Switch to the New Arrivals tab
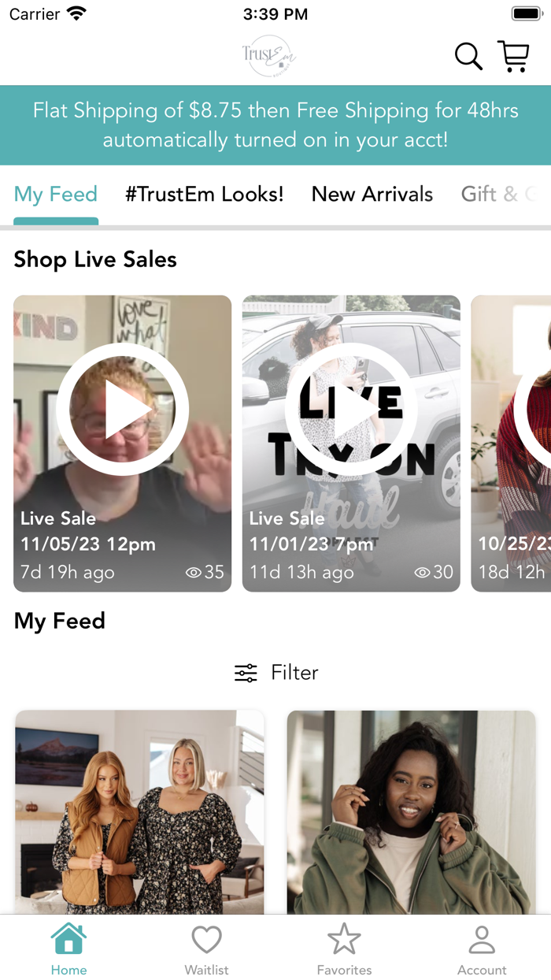 [372, 194]
